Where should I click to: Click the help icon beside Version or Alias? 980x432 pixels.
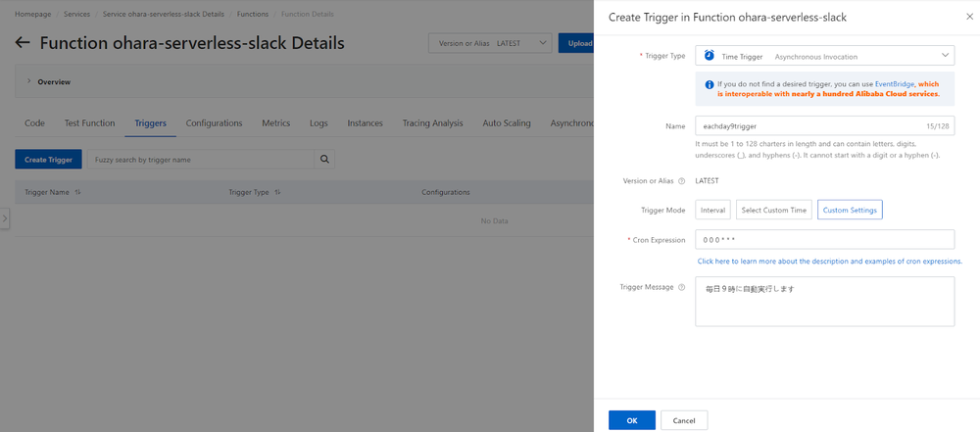681,181
